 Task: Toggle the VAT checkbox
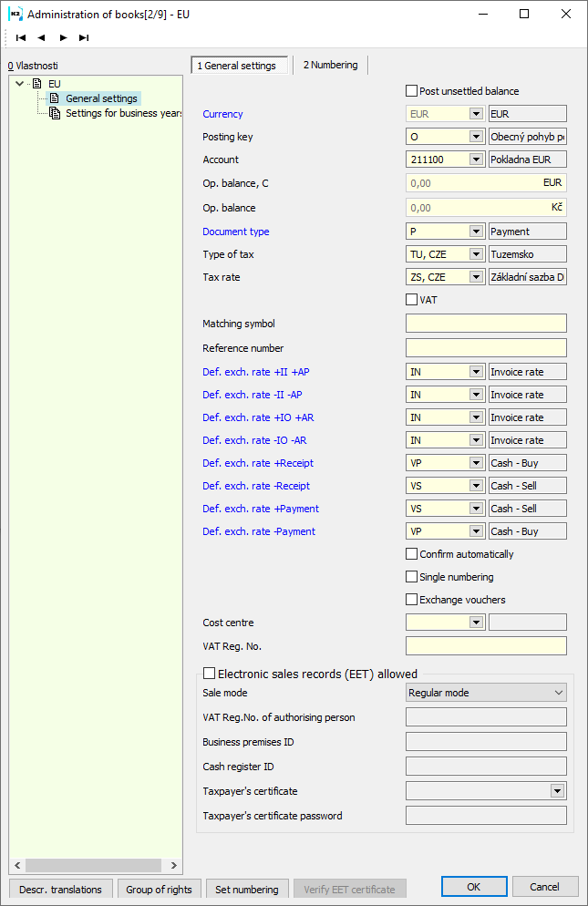412,300
